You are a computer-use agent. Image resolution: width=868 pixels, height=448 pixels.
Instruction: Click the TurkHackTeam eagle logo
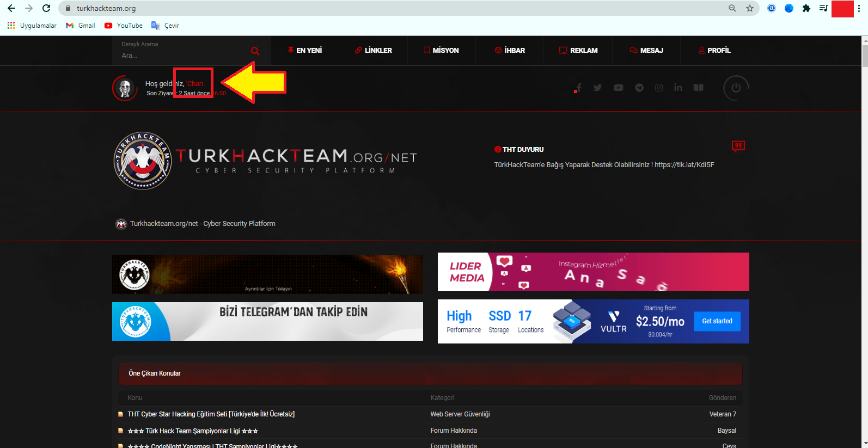pos(143,161)
